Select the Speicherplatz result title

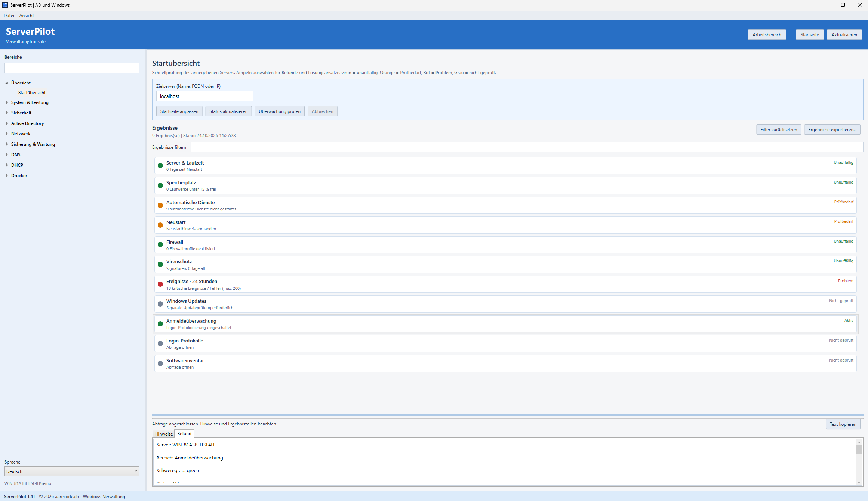click(181, 183)
